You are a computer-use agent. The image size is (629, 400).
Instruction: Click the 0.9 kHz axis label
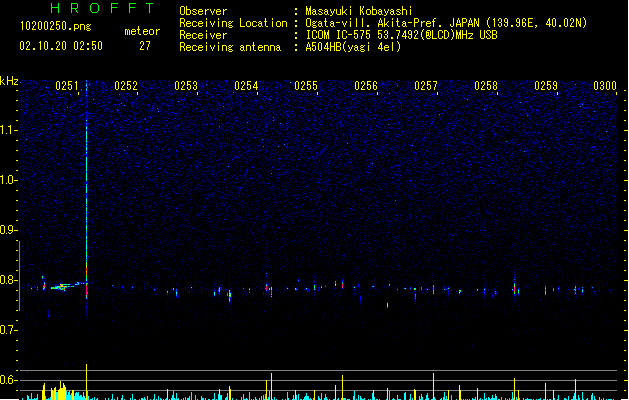[8, 230]
